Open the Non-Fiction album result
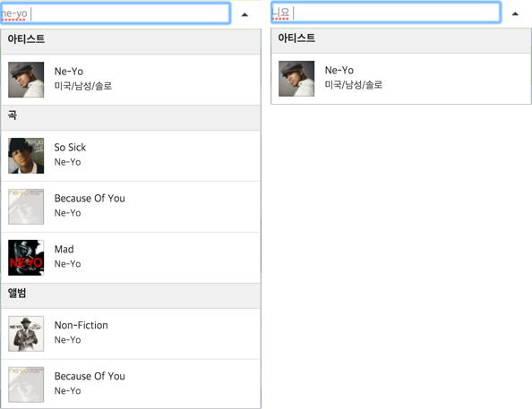This screenshot has height=409, width=532. pyautogui.click(x=131, y=334)
